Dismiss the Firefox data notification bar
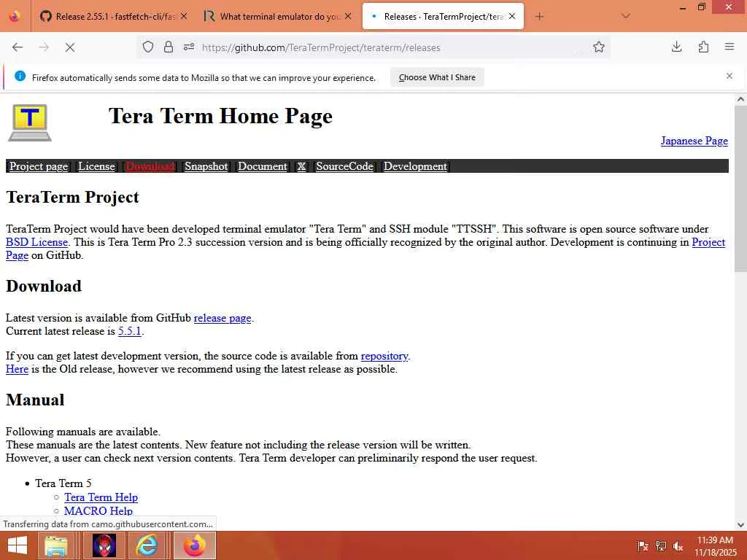The width and height of the screenshot is (747, 560). pyautogui.click(x=729, y=76)
